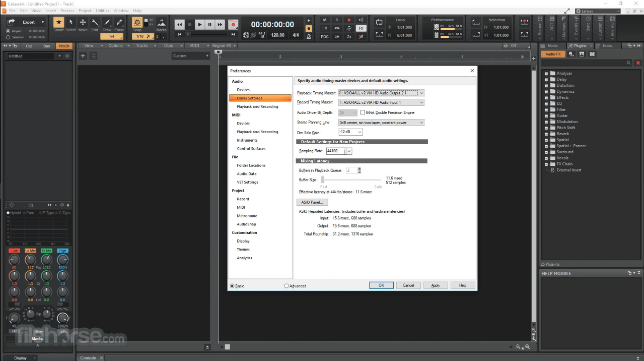
Task: Choose the Erase tool
Action: tap(119, 23)
